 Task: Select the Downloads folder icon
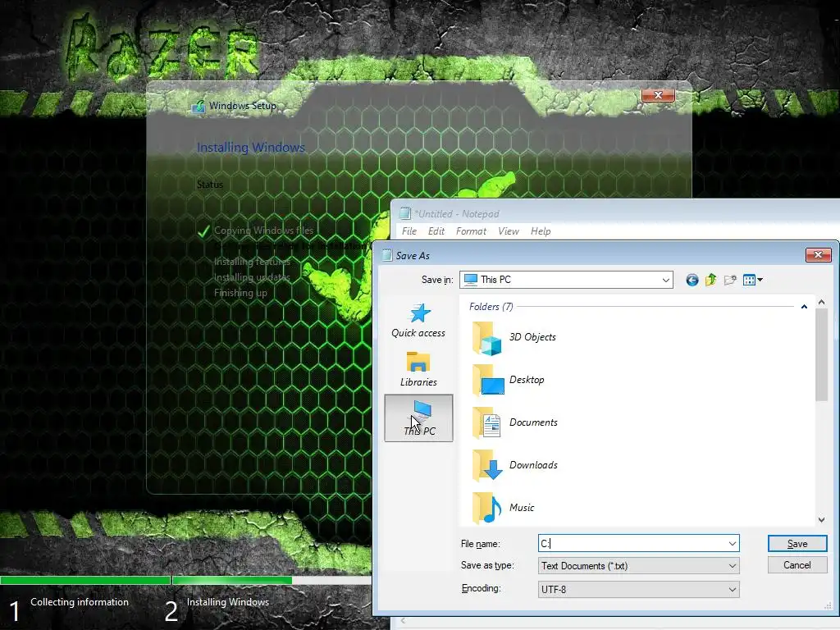tap(487, 465)
